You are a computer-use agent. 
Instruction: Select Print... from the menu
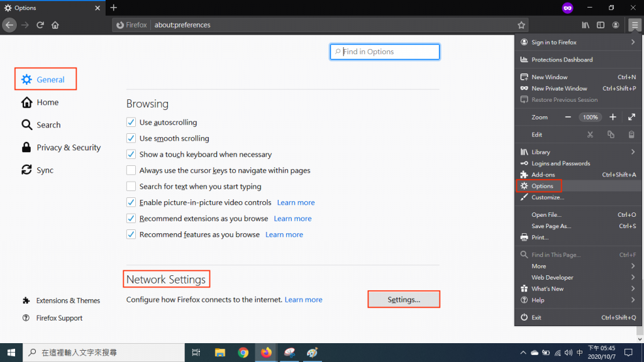click(578, 237)
